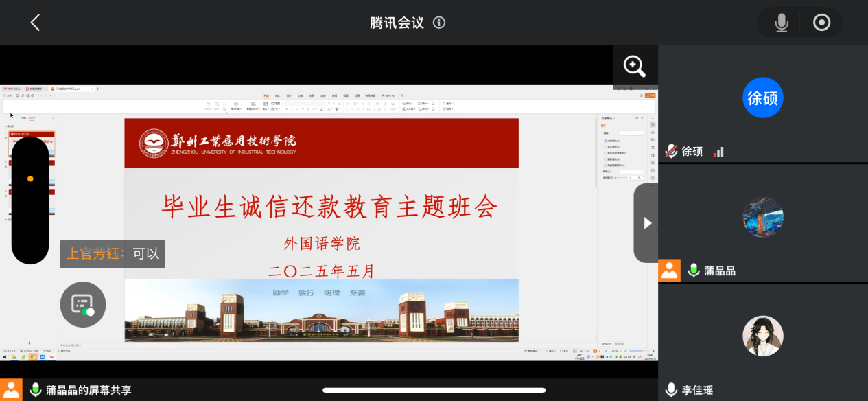This screenshot has height=401, width=868.
Task: Tap the record circle icon at top right
Action: click(x=821, y=23)
